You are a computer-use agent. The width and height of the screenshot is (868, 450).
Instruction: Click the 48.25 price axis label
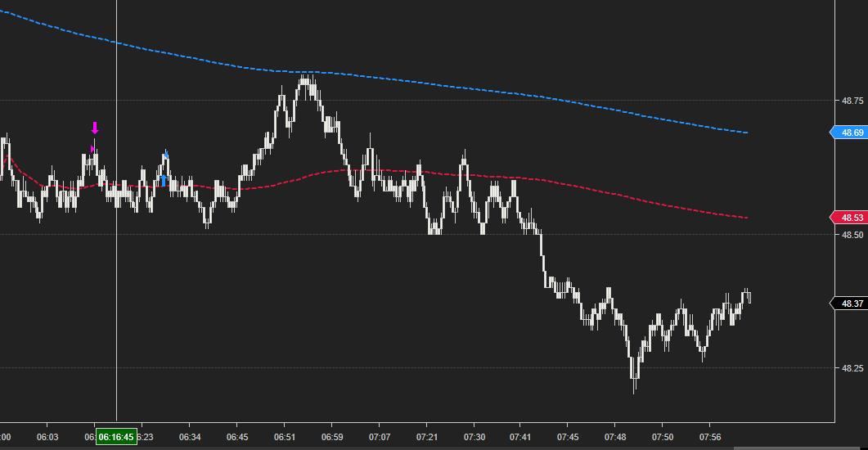(x=852, y=368)
